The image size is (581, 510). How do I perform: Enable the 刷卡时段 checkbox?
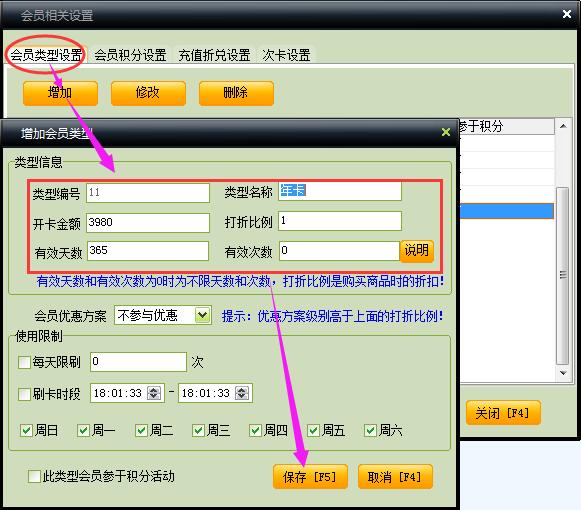click(24, 394)
